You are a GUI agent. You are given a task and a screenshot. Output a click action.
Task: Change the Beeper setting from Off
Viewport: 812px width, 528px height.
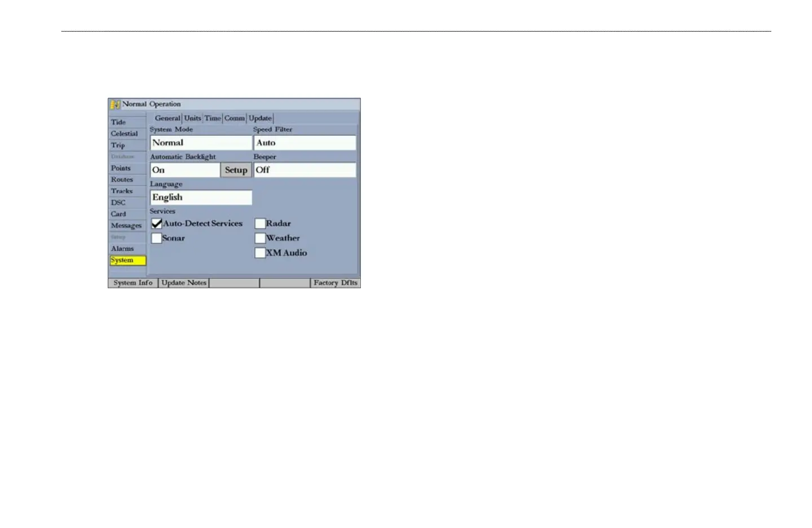pyautogui.click(x=305, y=170)
